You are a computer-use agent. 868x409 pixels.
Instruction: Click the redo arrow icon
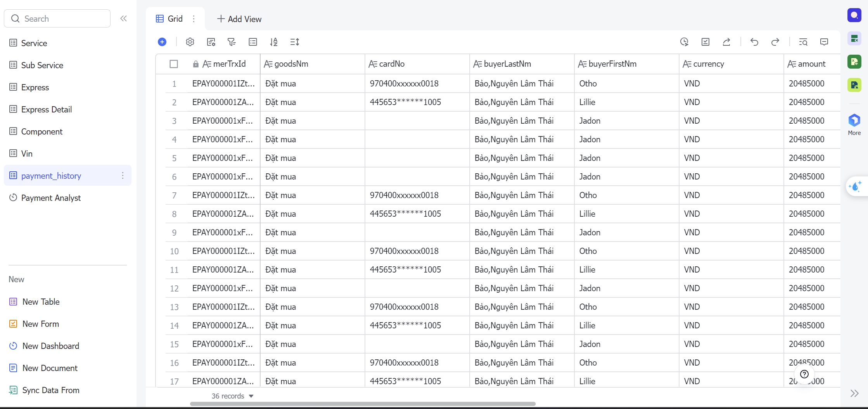pos(775,42)
